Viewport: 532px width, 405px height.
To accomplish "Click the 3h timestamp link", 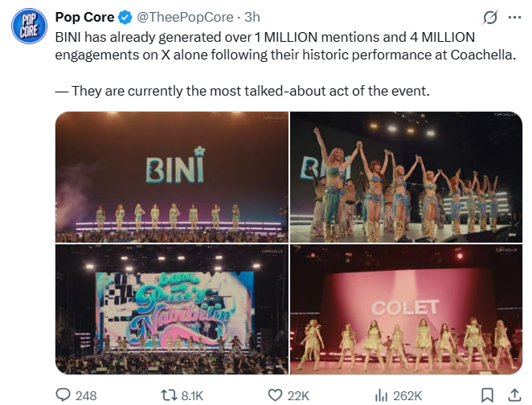I will pos(252,17).
